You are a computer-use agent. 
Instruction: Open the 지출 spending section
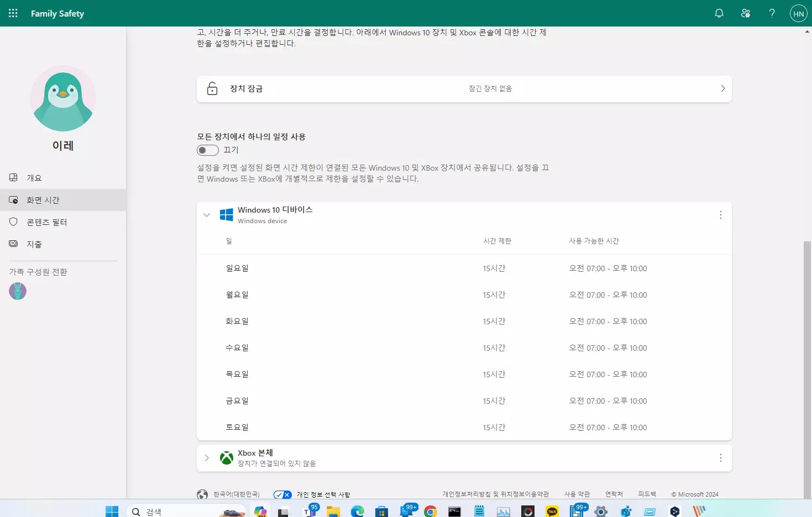pos(33,244)
